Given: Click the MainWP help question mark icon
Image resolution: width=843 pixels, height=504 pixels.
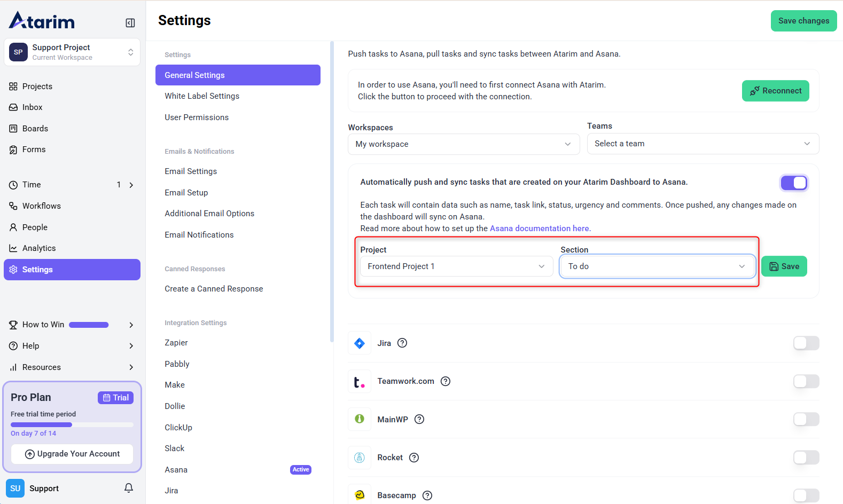Looking at the screenshot, I should click(x=419, y=420).
